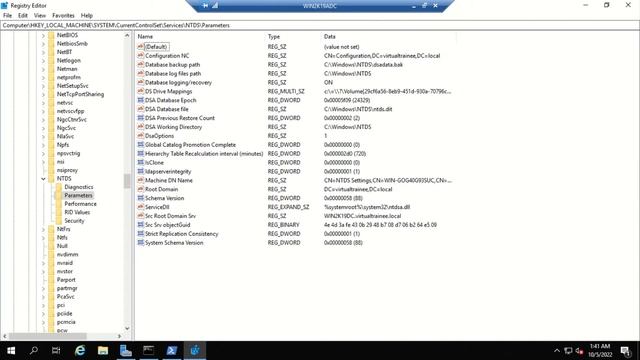Image resolution: width=640 pixels, height=360 pixels.
Task: Select the Security key under NTDS
Action: click(74, 221)
